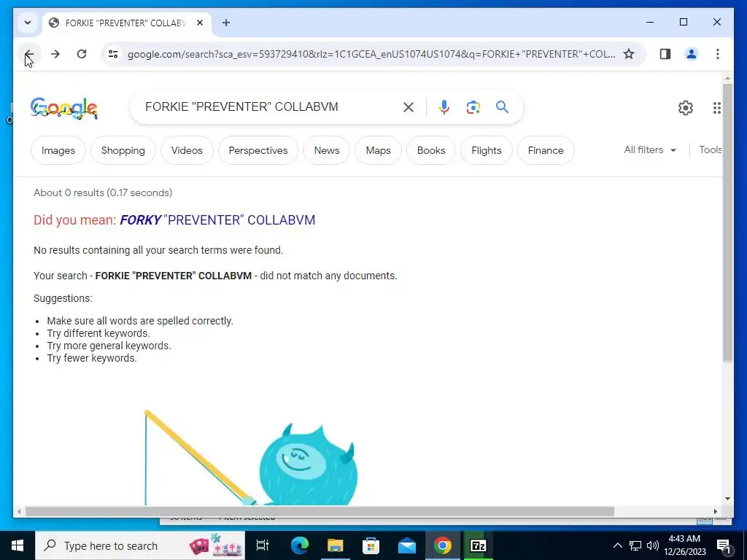Image resolution: width=747 pixels, height=560 pixels.
Task: Switch to Shopping results
Action: pos(123,150)
